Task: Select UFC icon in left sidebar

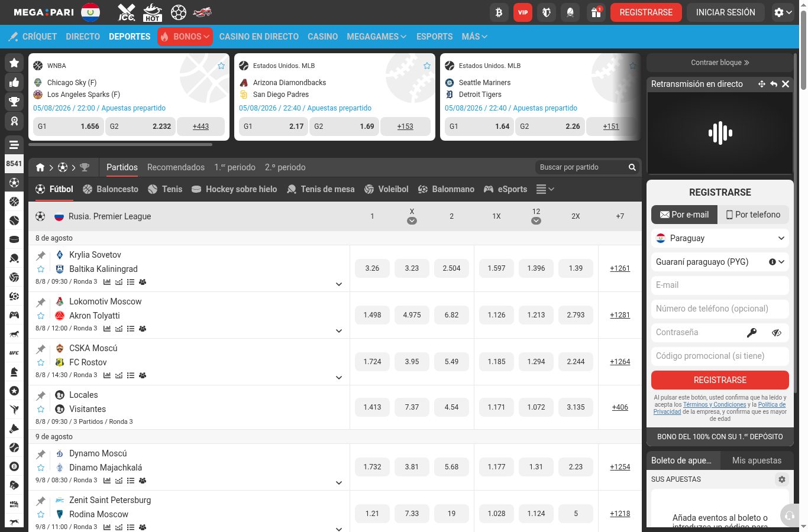Action: 14,353
